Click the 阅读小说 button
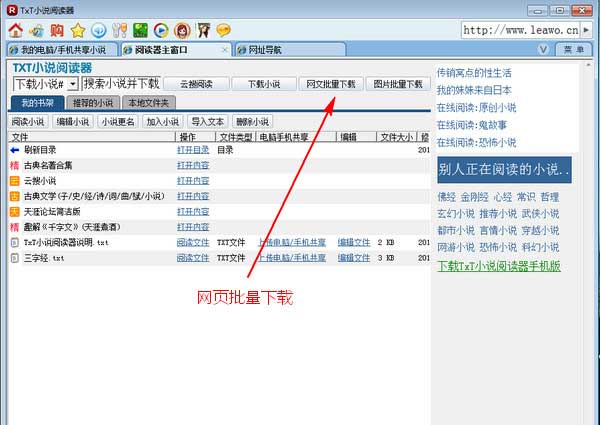The image size is (600, 425). click(x=28, y=122)
